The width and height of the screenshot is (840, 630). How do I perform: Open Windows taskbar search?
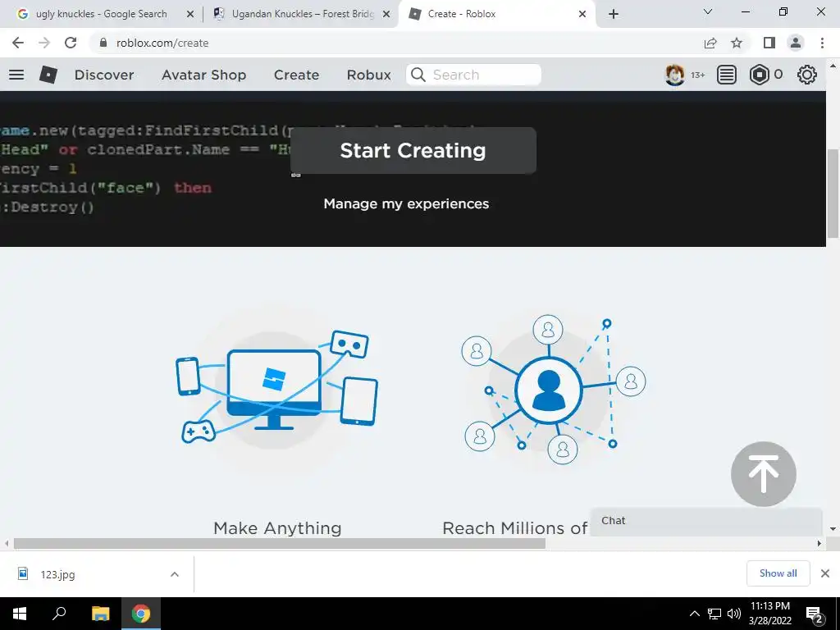pyautogui.click(x=59, y=614)
